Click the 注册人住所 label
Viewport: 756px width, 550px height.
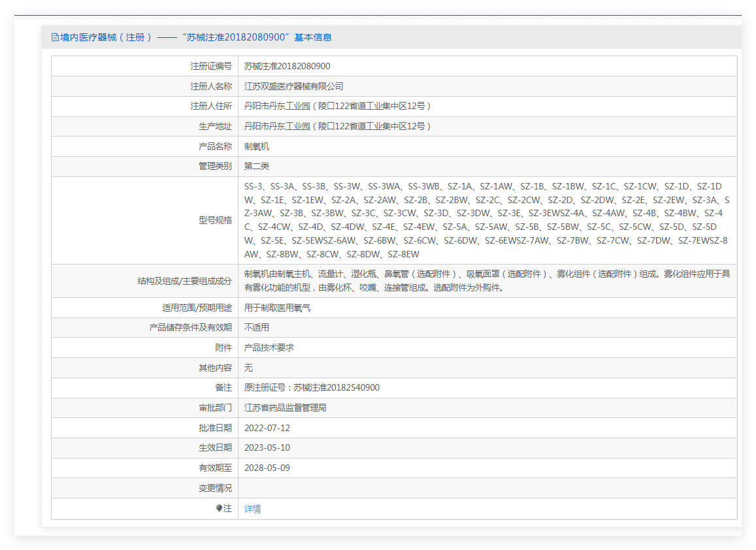coord(211,106)
